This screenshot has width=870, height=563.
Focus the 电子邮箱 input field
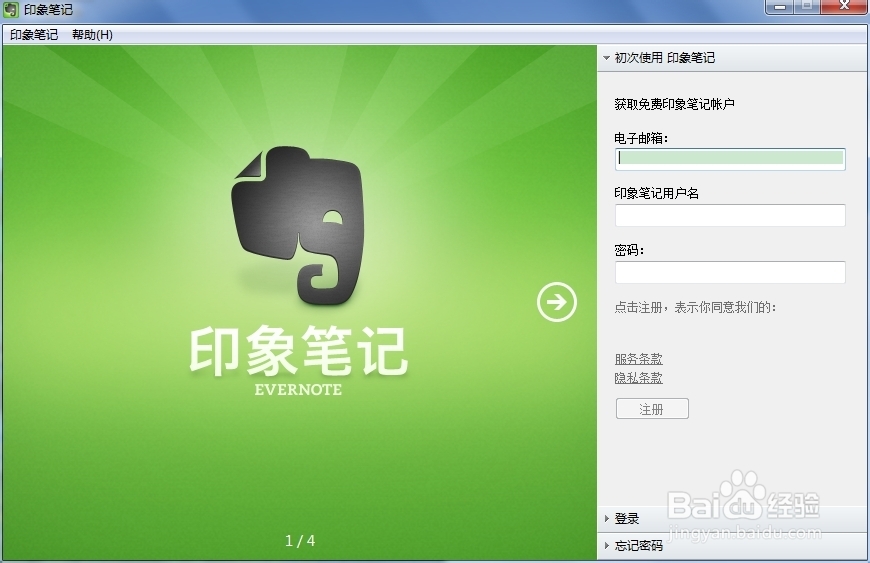click(730, 159)
